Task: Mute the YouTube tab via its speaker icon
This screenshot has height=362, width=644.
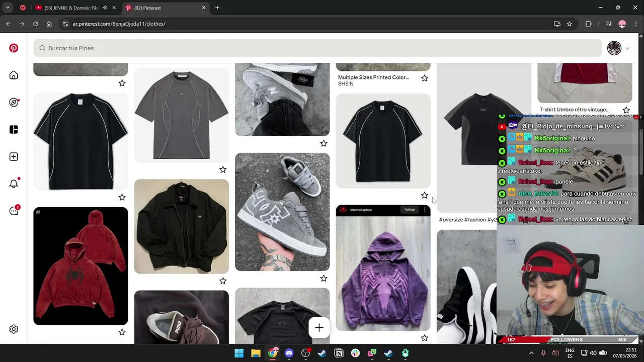Action: 105,8
